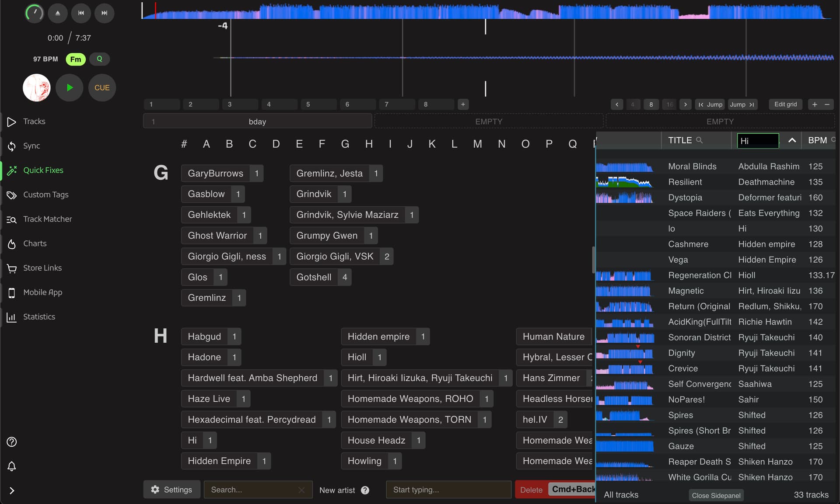Add a new cue point slot
Image resolution: width=840 pixels, height=504 pixels.
click(x=463, y=104)
